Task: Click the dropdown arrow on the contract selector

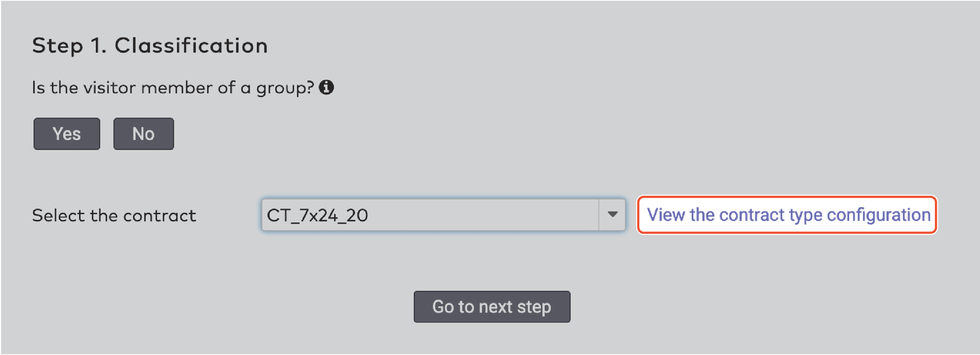Action: tap(612, 215)
